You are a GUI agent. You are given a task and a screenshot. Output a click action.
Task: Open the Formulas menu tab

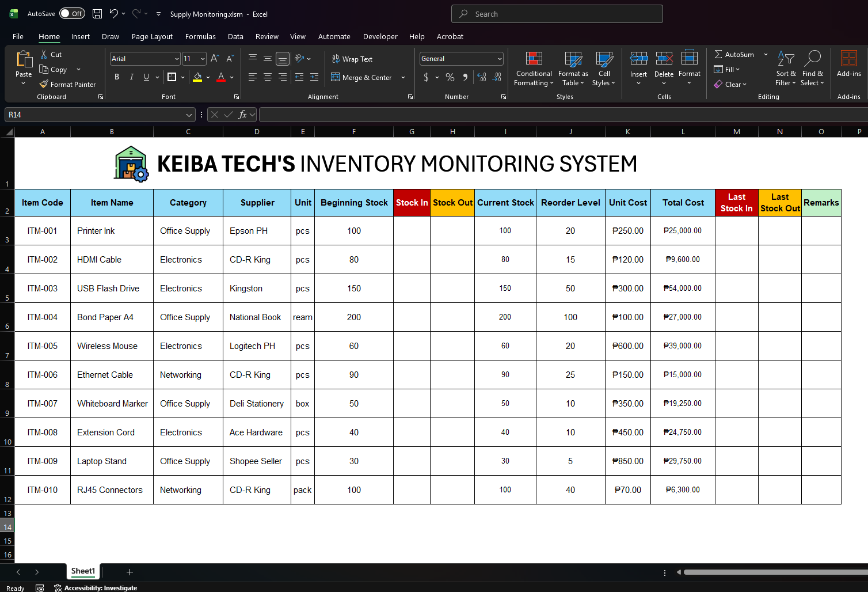click(x=200, y=36)
